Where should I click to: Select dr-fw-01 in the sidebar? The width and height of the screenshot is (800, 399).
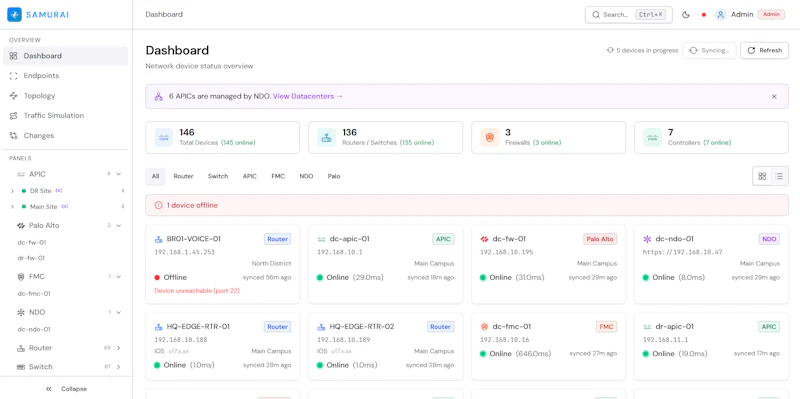click(x=31, y=258)
